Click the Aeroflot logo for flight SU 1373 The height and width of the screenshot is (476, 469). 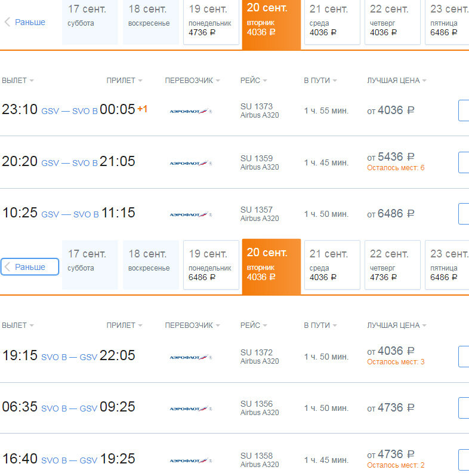190,112
